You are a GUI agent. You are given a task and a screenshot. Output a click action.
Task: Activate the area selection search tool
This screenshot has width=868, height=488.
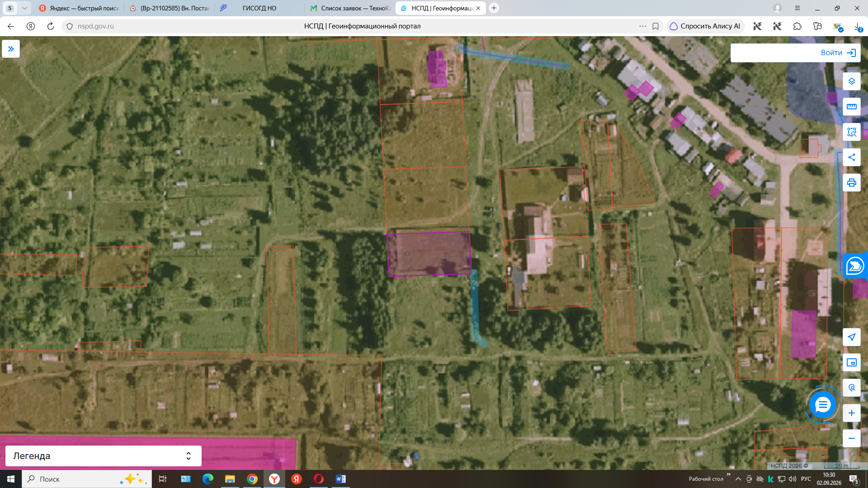[851, 132]
